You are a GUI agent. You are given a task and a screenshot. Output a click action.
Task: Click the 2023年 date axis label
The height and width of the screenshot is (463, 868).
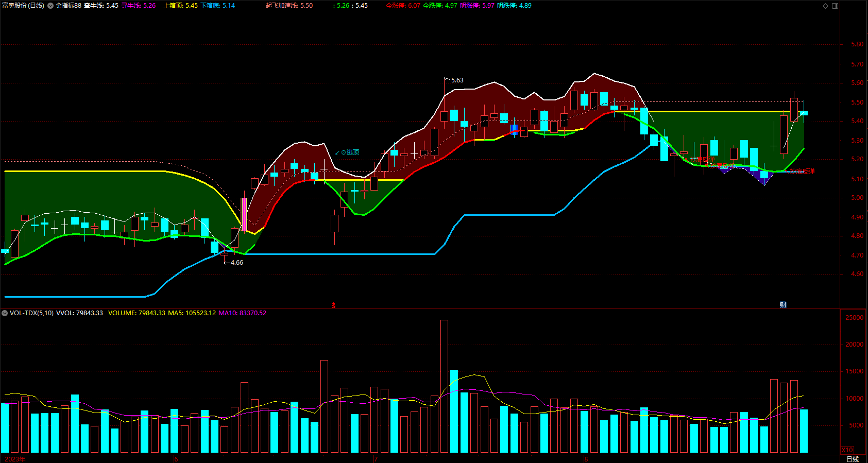[15, 459]
